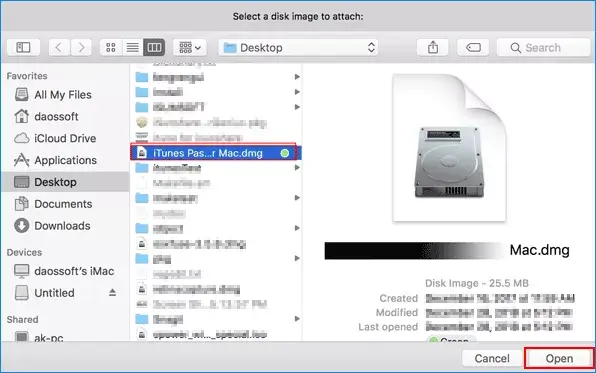Open the item arrangement dropdown
This screenshot has height=373, width=596.
[190, 48]
